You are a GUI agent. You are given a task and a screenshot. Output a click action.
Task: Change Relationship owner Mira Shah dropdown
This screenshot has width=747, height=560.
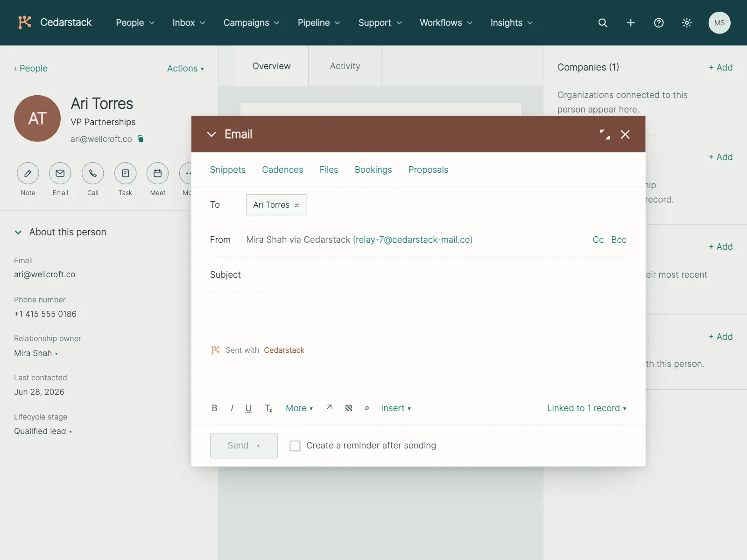point(36,353)
